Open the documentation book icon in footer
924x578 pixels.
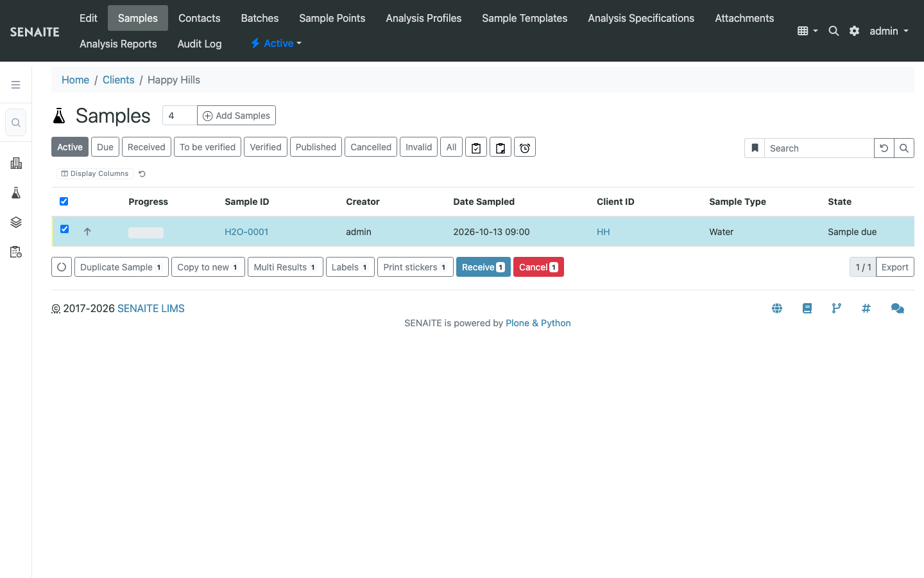(x=807, y=308)
